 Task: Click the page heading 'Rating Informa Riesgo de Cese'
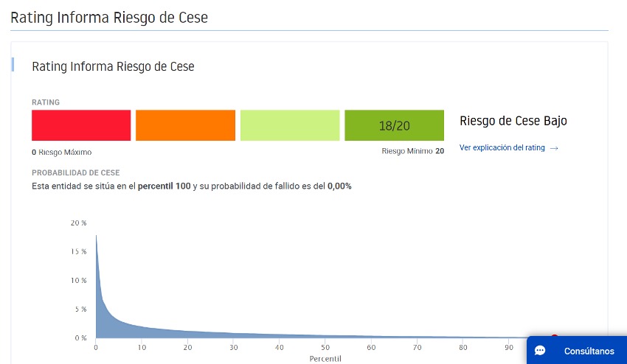pos(109,18)
